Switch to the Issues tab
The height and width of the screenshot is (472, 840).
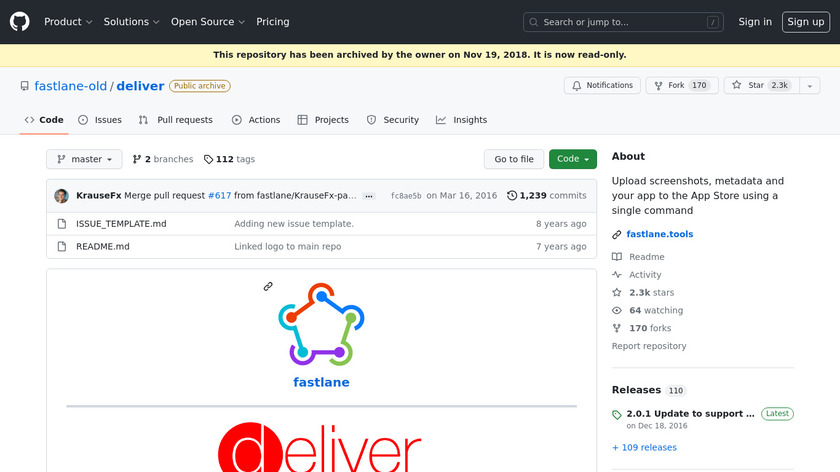tap(100, 120)
